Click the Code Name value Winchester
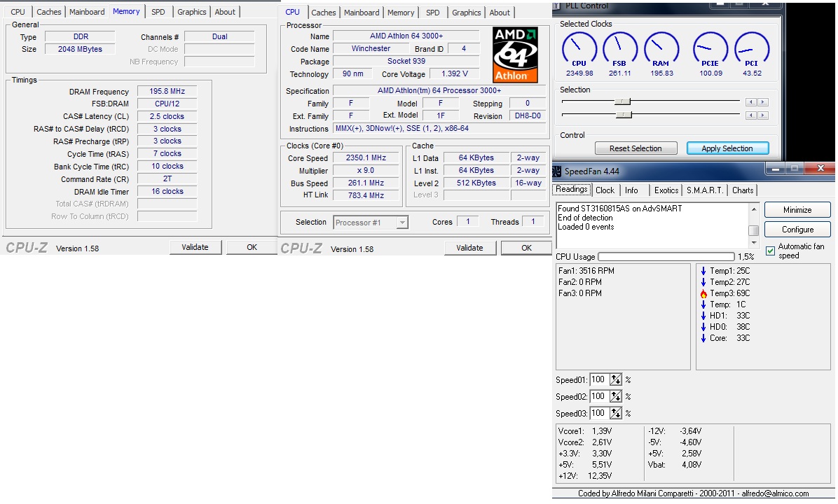838x504 pixels. coord(371,48)
